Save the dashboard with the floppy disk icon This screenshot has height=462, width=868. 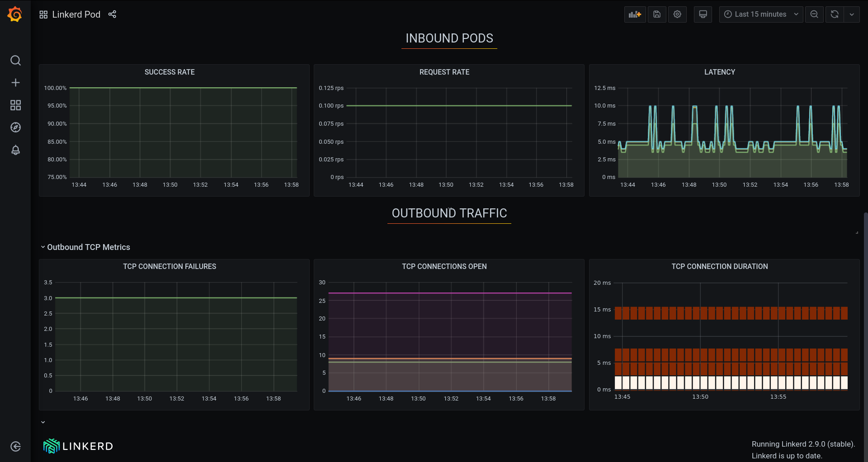point(657,14)
